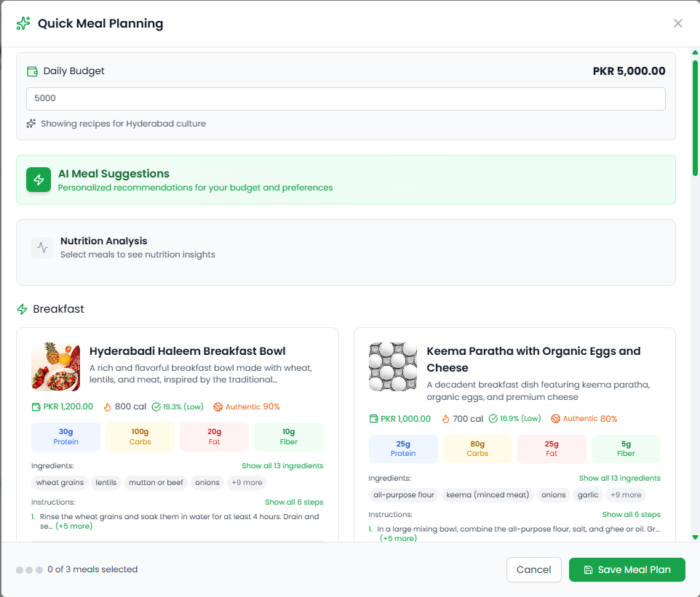Image resolution: width=700 pixels, height=597 pixels.
Task: Close the Quick Meal Planning dialog
Action: [678, 23]
